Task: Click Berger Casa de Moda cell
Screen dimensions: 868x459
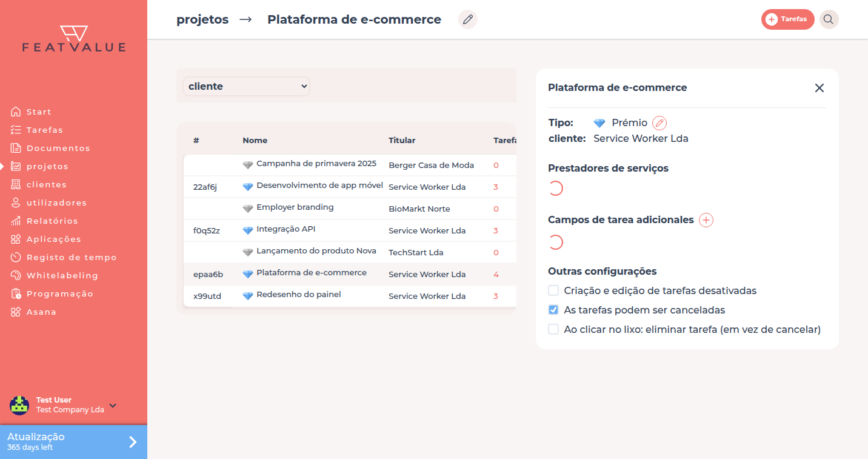Action: [x=432, y=166]
